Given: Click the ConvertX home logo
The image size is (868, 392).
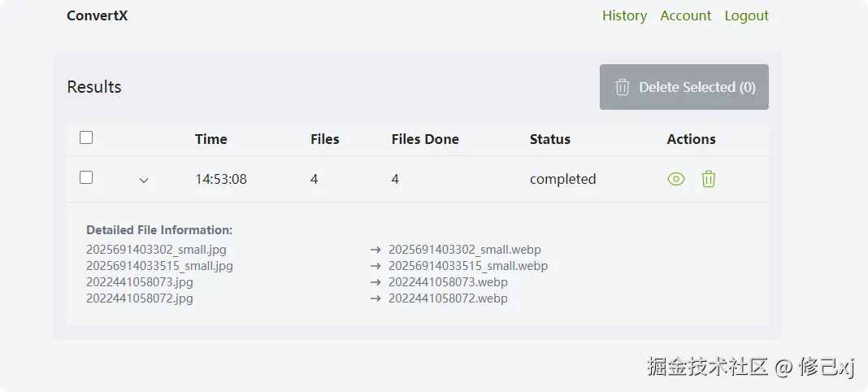Looking at the screenshot, I should pos(97,15).
